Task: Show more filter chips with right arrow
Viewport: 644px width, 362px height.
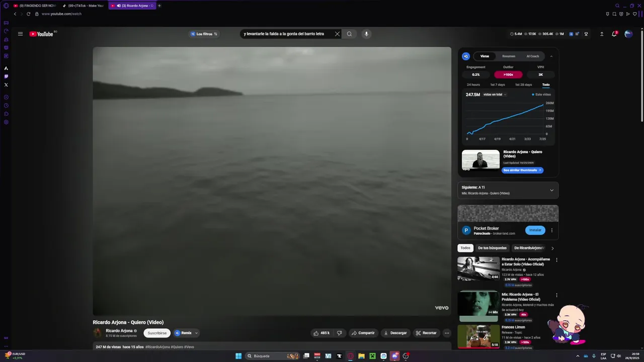Action: click(552, 248)
